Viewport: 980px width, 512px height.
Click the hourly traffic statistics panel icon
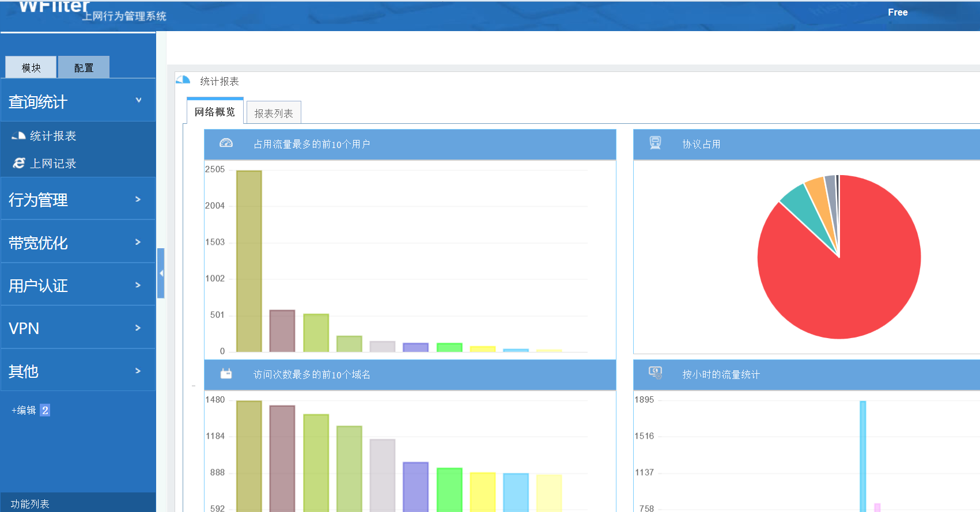(x=655, y=373)
